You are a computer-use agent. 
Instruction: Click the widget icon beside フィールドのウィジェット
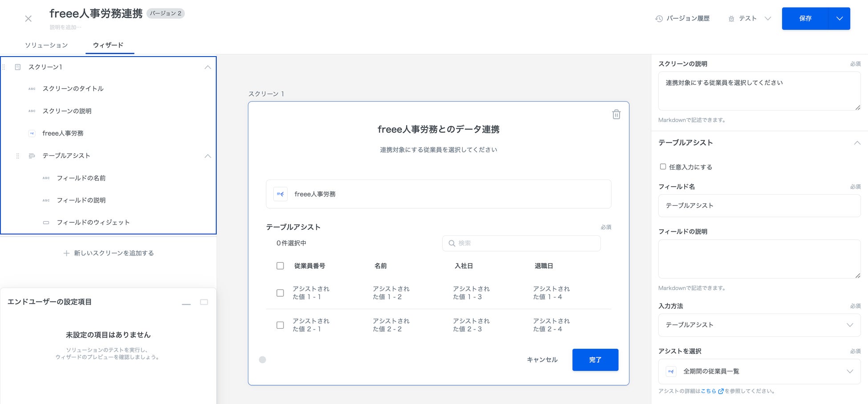tap(46, 222)
